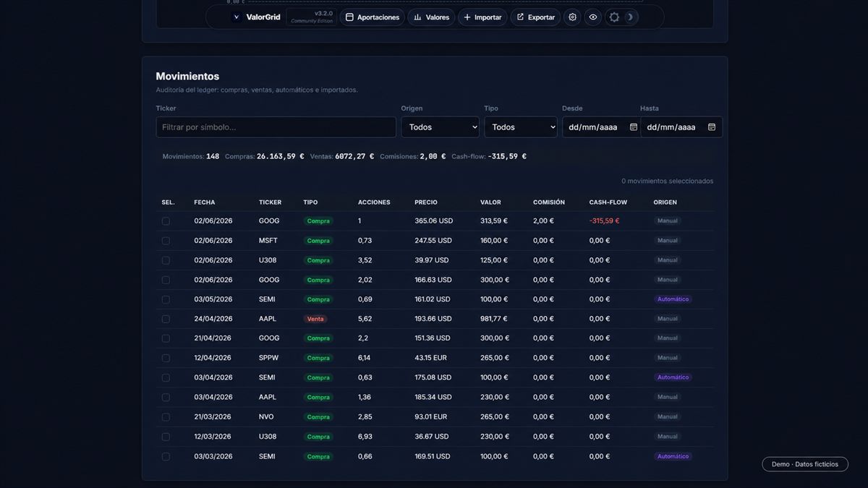Open settings via the gear icon
The width and height of the screenshot is (868, 488).
coord(572,17)
